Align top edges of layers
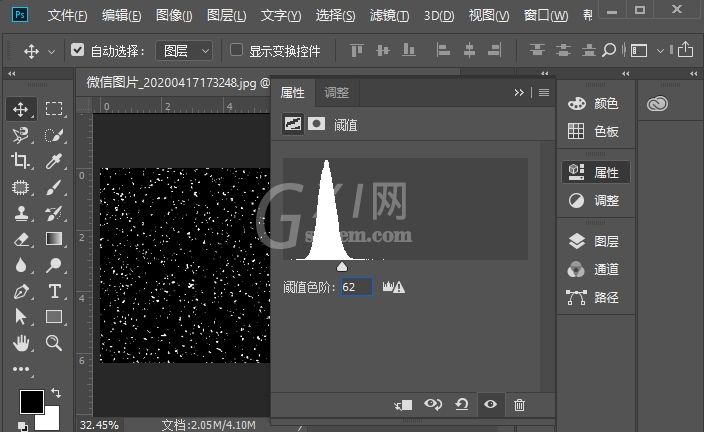 click(x=356, y=50)
